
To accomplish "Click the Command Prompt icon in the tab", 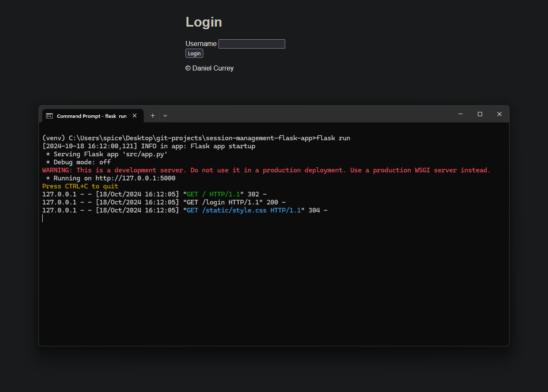I will [49, 116].
